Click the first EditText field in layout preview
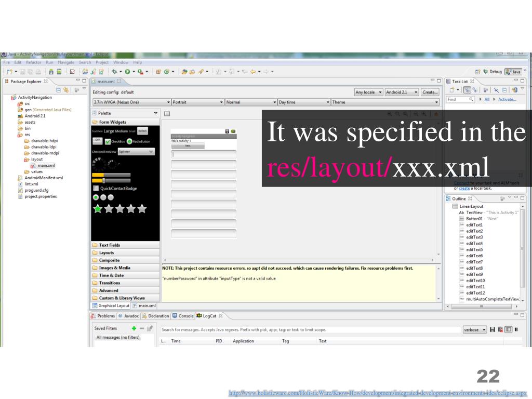The image size is (532, 399). pyautogui.click(x=204, y=154)
